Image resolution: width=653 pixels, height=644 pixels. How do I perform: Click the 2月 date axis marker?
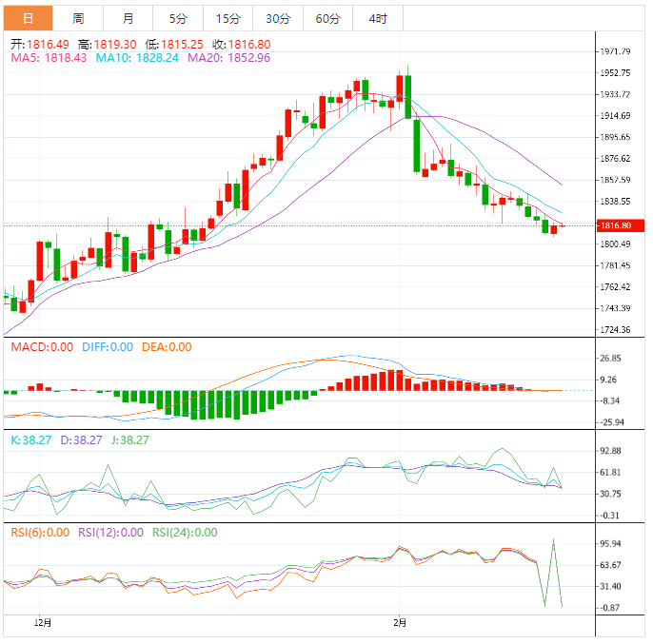point(400,623)
